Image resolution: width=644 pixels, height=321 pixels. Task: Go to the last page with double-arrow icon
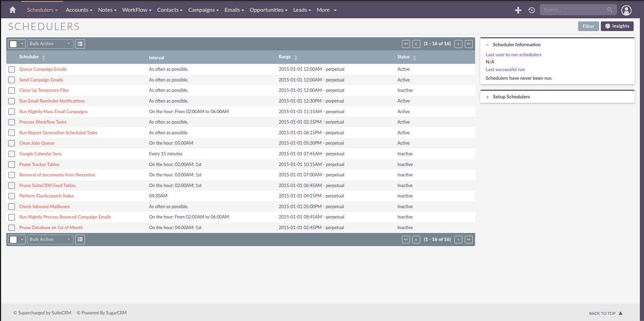tap(469, 44)
